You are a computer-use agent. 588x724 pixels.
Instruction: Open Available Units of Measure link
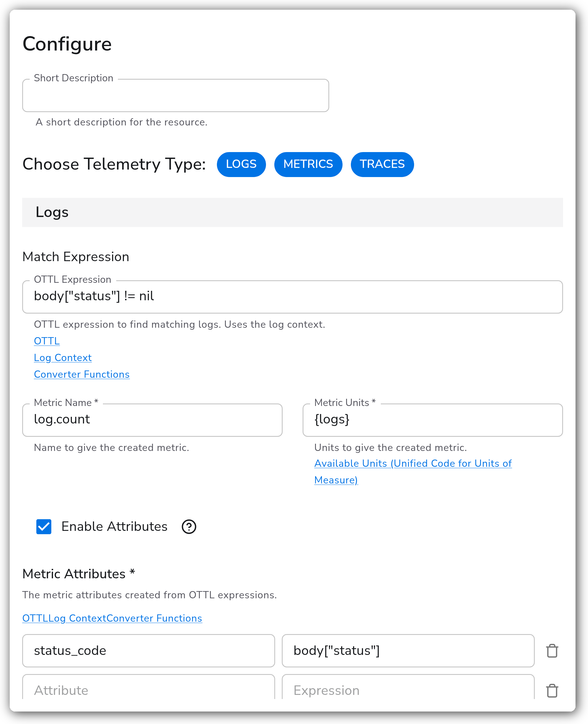413,471
